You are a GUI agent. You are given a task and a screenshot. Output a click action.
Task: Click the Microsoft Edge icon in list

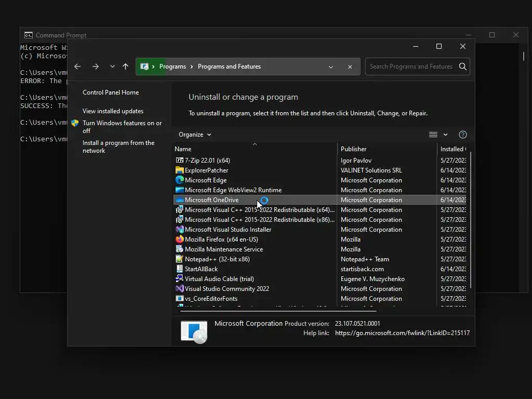point(179,180)
